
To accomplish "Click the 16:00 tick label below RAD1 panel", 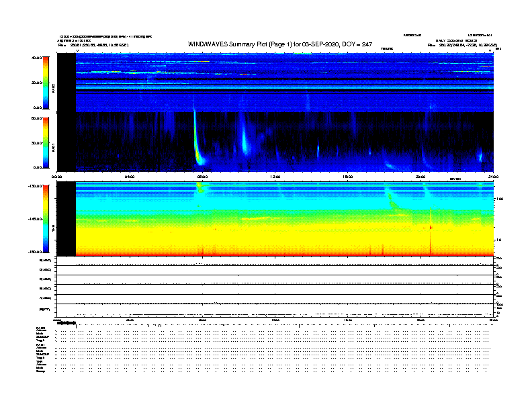I will tap(348, 177).
